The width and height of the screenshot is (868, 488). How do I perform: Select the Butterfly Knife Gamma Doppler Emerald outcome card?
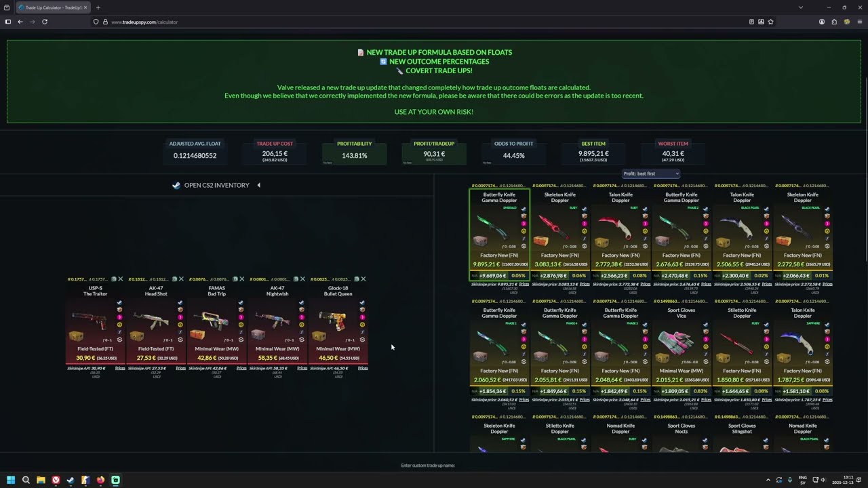(x=499, y=235)
